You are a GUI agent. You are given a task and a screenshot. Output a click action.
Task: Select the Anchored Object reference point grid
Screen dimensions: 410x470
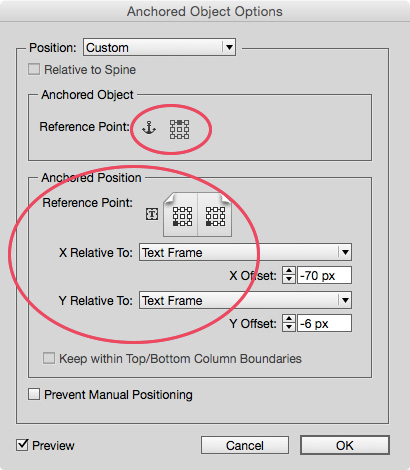[x=179, y=129]
